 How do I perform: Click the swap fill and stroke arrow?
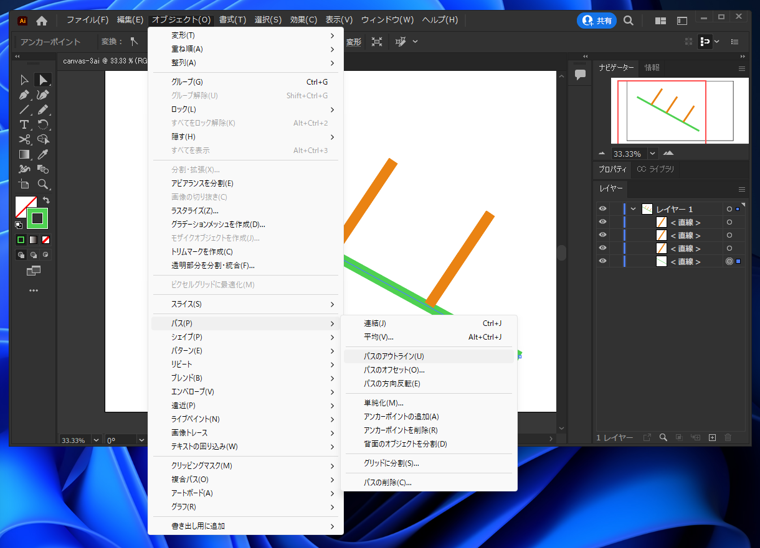tap(46, 200)
